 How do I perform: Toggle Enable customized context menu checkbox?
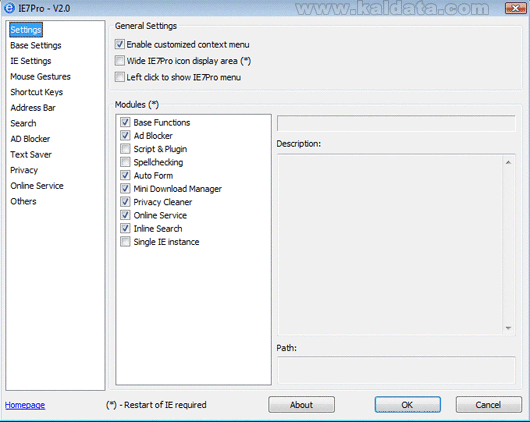(119, 44)
